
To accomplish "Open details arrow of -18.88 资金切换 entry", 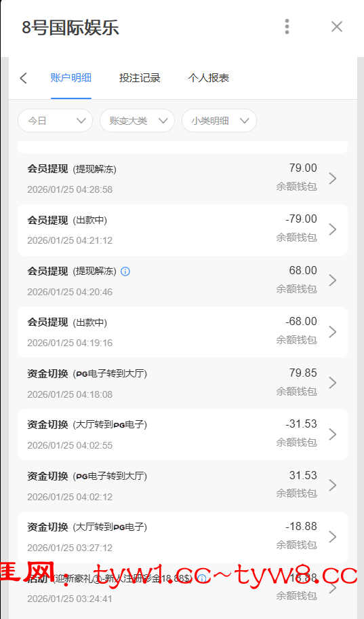I will pyautogui.click(x=333, y=536).
